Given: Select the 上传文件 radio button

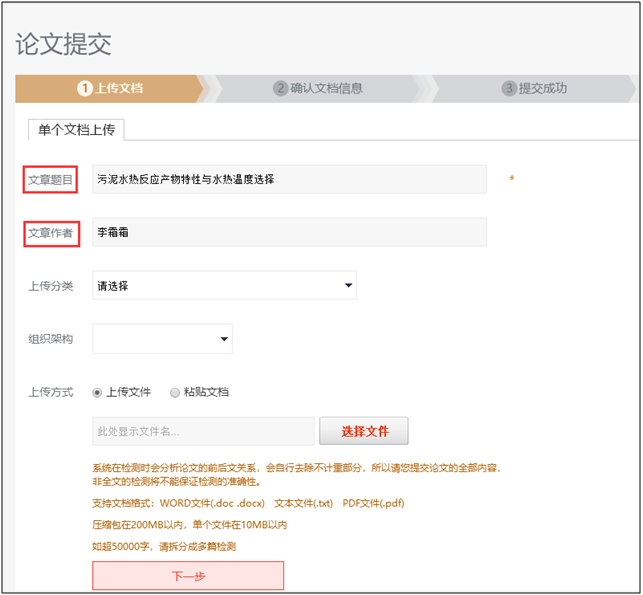Looking at the screenshot, I should [x=97, y=393].
